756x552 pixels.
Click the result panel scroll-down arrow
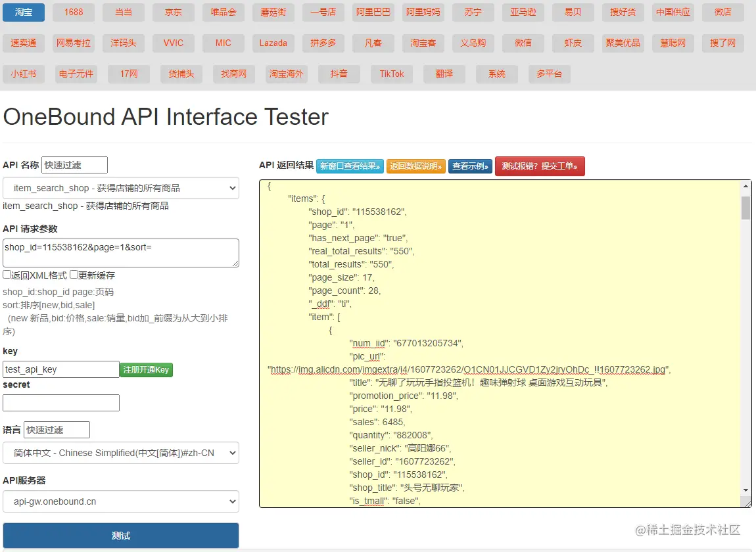click(746, 490)
